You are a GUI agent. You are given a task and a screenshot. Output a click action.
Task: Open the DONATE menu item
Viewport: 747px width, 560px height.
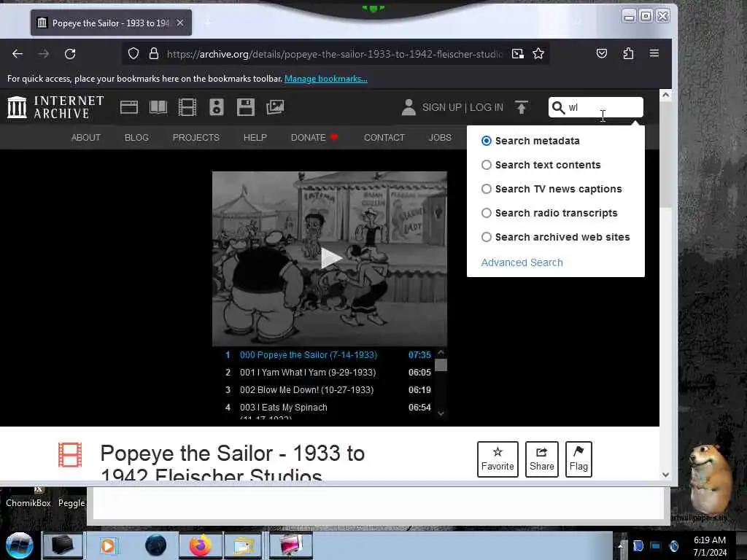click(309, 138)
